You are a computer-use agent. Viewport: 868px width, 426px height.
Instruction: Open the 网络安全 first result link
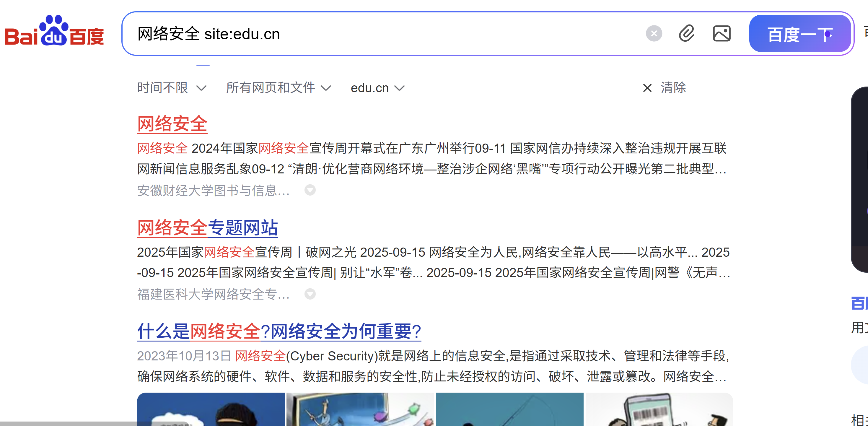172,124
